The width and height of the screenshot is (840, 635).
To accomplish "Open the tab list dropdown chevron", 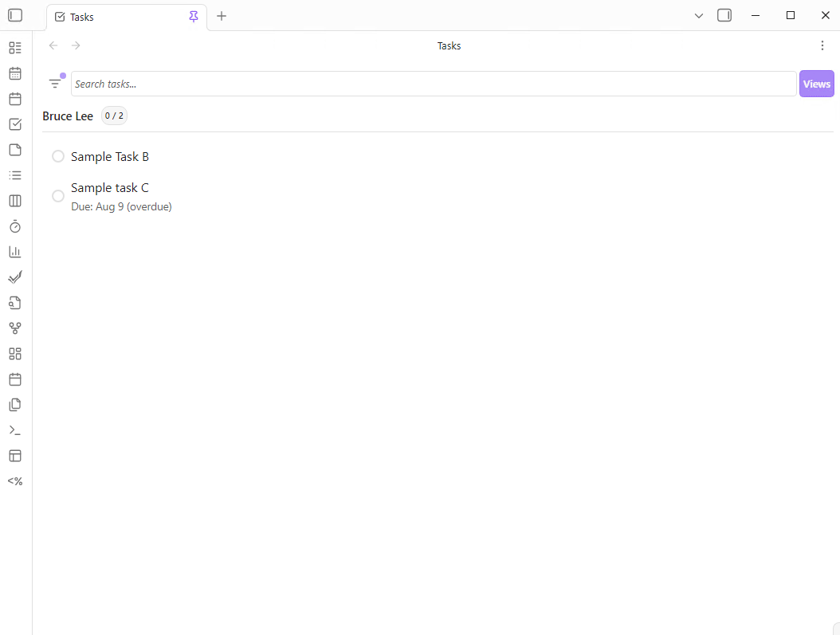I will [x=699, y=15].
